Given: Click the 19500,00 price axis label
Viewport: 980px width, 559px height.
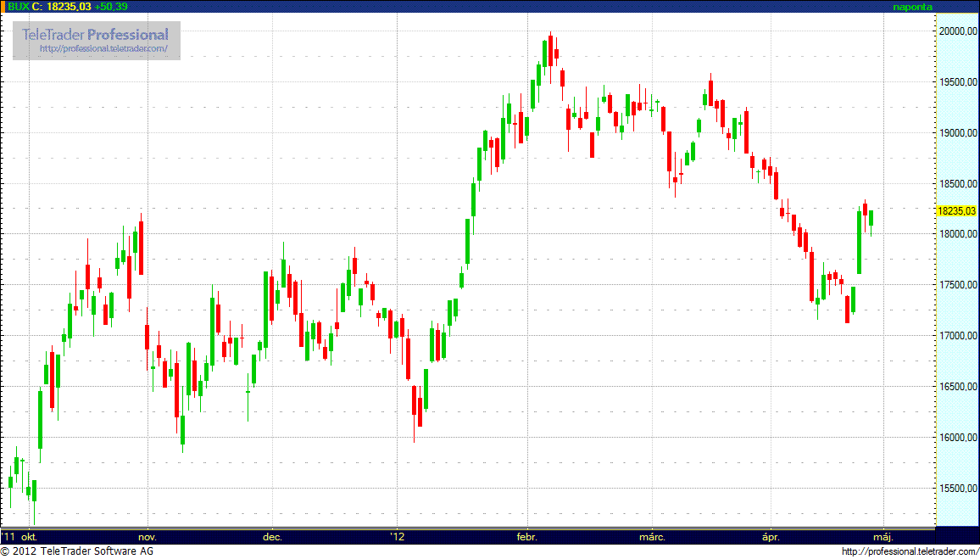Looking at the screenshot, I should coord(957,82).
